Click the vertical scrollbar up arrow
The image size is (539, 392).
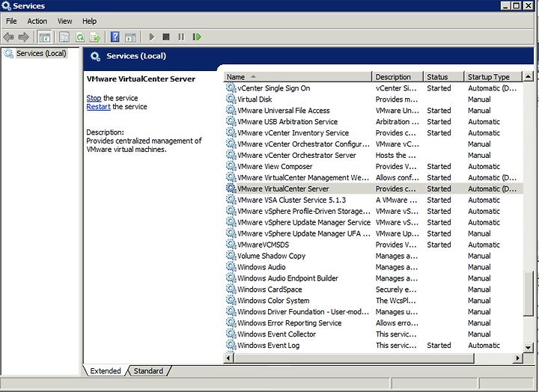pyautogui.click(x=528, y=76)
